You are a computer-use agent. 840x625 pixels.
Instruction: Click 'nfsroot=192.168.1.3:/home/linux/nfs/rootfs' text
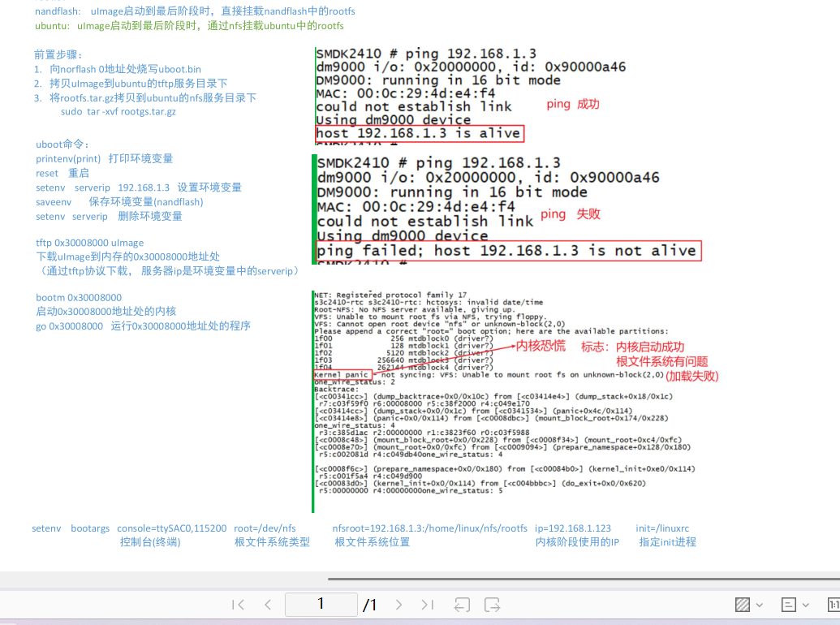[x=429, y=528]
